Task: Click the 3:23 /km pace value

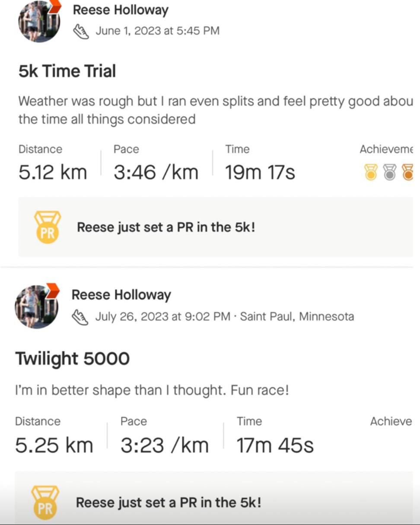Action: (x=164, y=445)
